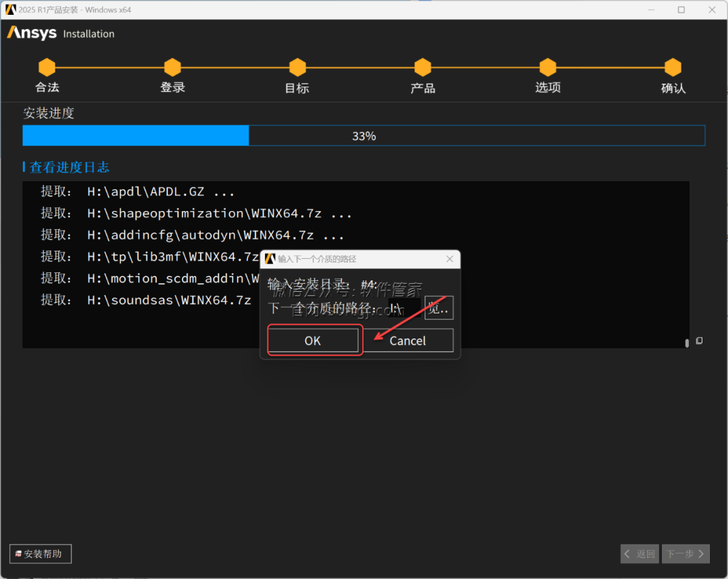
Task: Click the 选项 step hexagon
Action: [x=548, y=67]
